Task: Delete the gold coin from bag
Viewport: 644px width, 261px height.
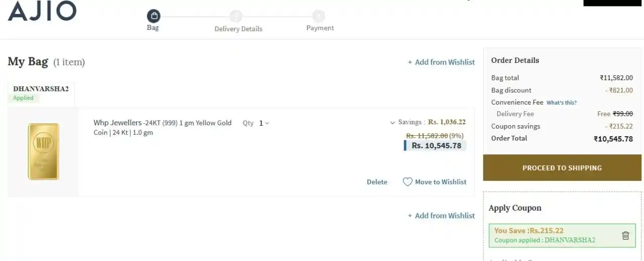Action: click(x=377, y=182)
